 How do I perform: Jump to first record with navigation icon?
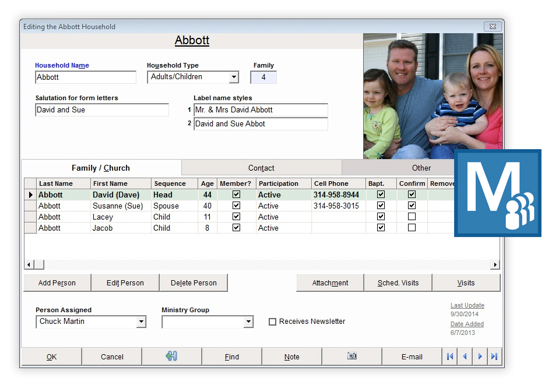(449, 356)
